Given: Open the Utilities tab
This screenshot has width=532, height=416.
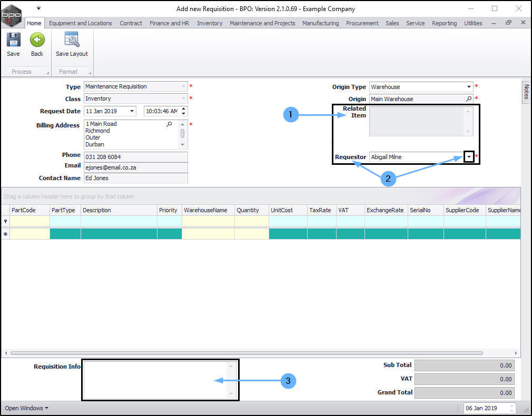Looking at the screenshot, I should click(473, 23).
